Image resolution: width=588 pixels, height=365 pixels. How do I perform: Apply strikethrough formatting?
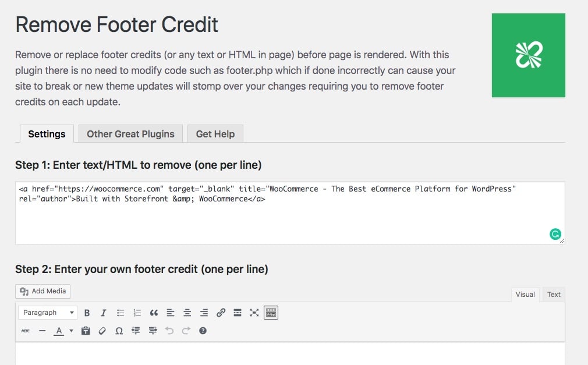click(x=25, y=331)
